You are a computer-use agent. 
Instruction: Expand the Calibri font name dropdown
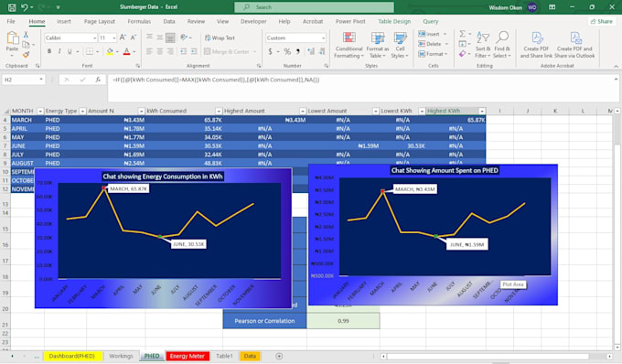95,37
